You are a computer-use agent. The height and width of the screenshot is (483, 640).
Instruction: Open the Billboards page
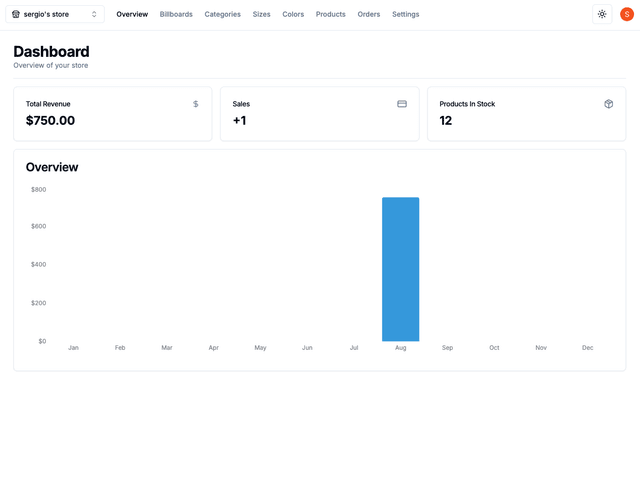tap(176, 14)
